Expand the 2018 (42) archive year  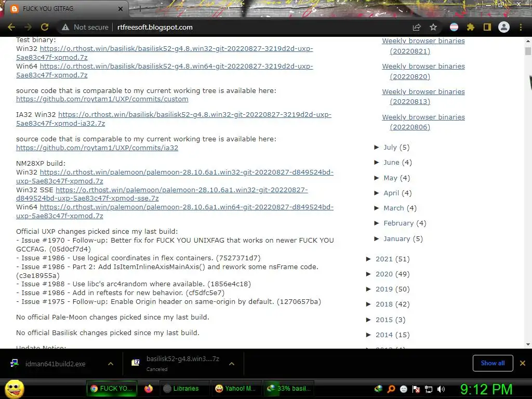pyautogui.click(x=369, y=304)
